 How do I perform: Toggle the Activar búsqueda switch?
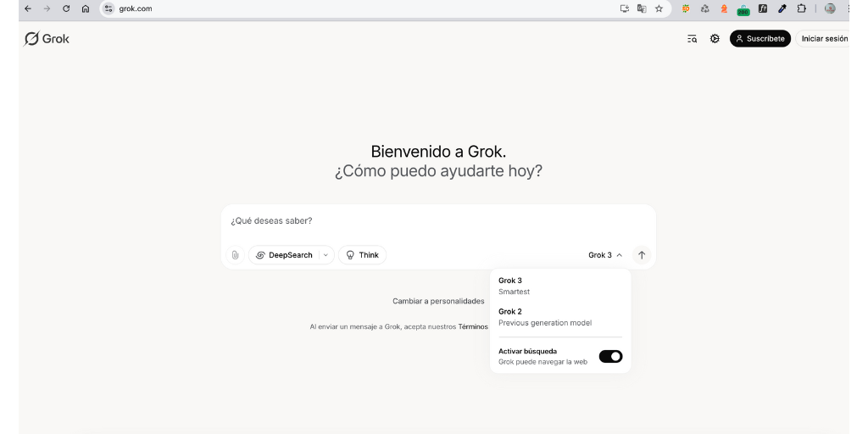click(x=610, y=357)
